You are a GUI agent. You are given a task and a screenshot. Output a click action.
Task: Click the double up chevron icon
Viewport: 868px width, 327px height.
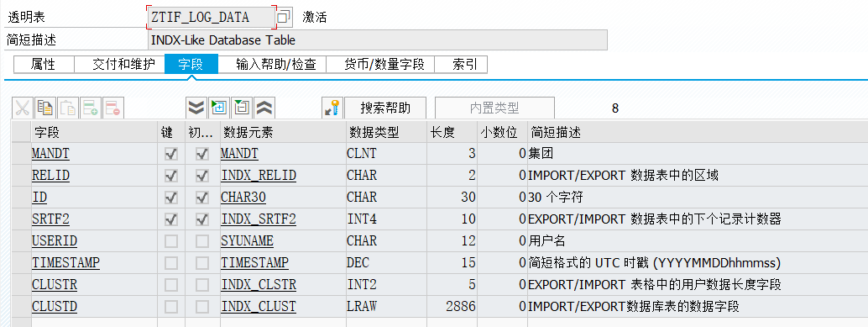[264, 108]
